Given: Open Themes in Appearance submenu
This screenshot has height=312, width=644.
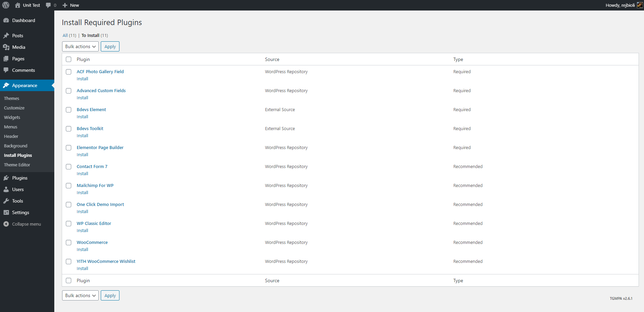Looking at the screenshot, I should pyautogui.click(x=12, y=98).
